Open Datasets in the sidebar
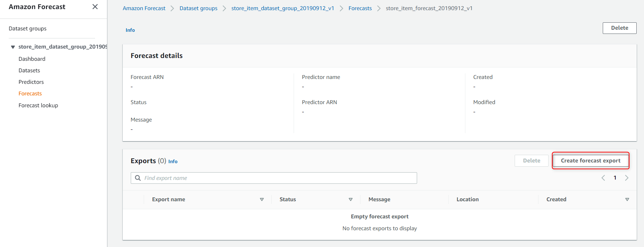 (29, 70)
